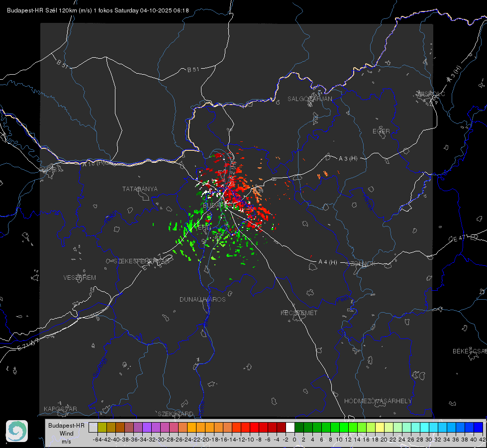
Task: Click the SZÉKESFEHÉRVÁR city label
Action: [x=142, y=261]
